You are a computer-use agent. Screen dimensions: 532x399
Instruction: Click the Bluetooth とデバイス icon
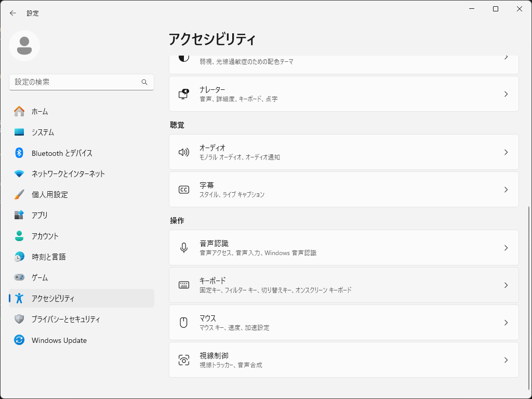pyautogui.click(x=20, y=153)
